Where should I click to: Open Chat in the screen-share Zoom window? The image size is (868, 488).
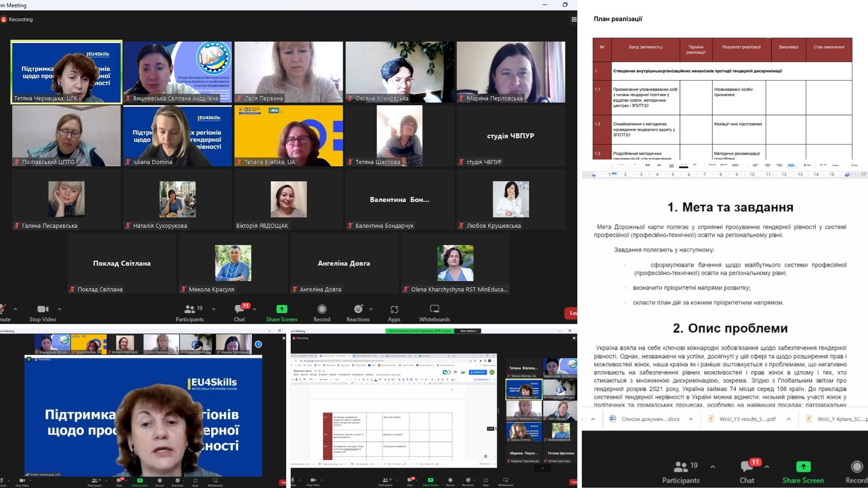tap(410, 482)
